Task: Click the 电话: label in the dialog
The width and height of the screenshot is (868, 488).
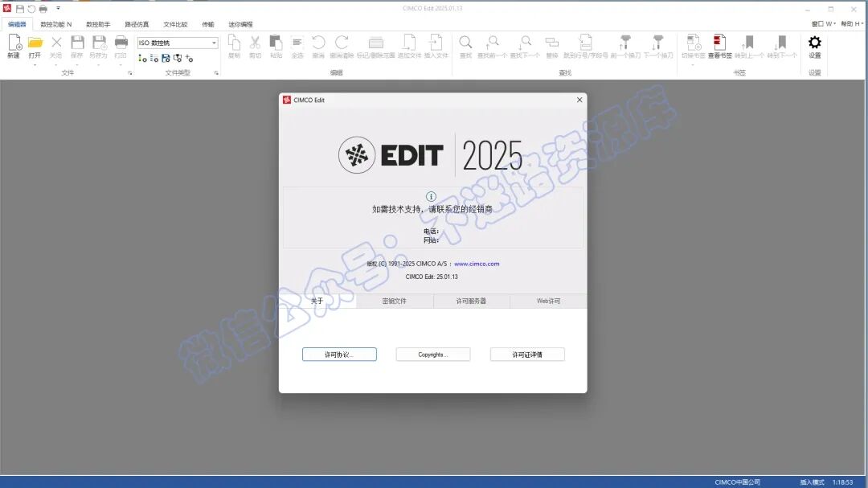Action: (432, 232)
